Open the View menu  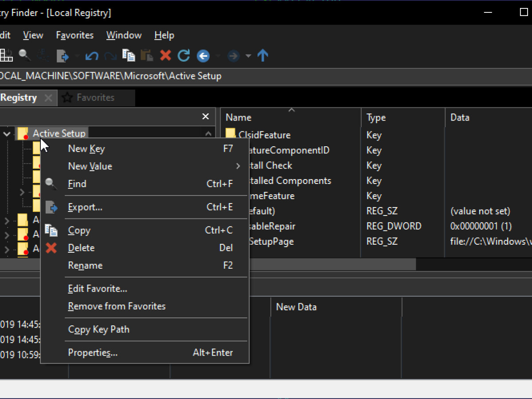[33, 35]
